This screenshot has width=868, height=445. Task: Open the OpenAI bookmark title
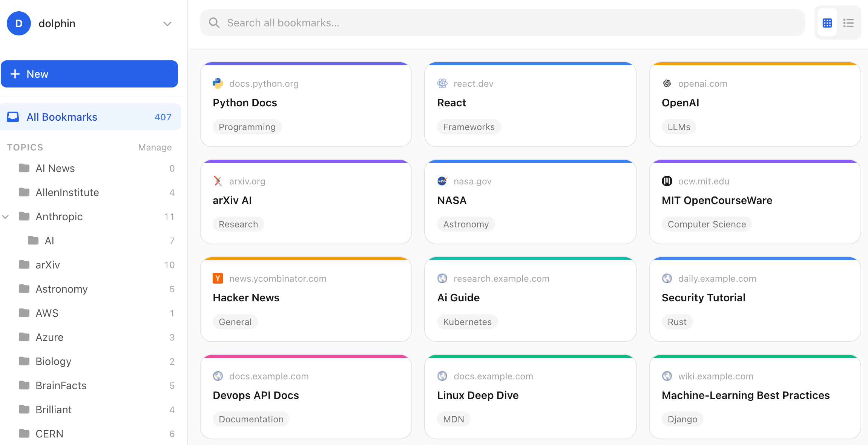coord(681,103)
